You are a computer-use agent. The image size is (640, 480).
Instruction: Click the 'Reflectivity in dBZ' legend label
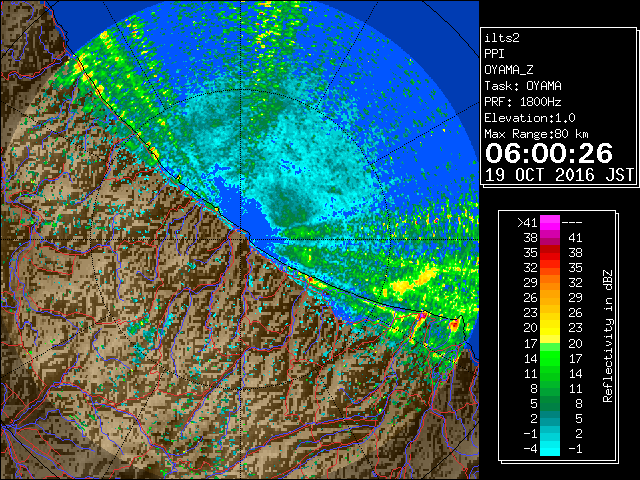click(608, 336)
